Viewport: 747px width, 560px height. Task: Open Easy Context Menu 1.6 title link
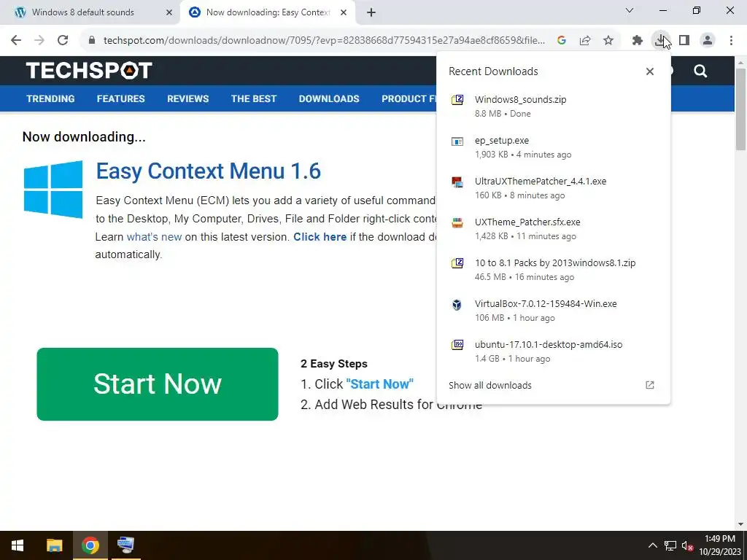(x=208, y=171)
